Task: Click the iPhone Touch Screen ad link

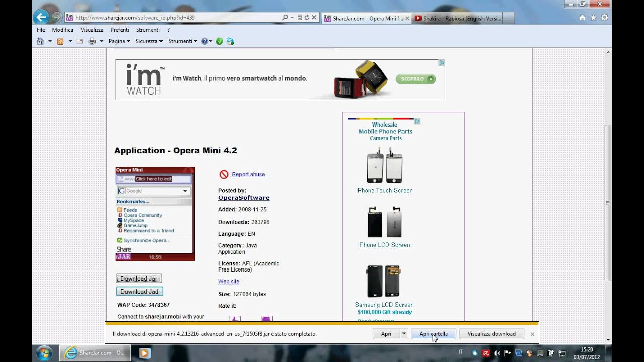Action: coord(384,191)
